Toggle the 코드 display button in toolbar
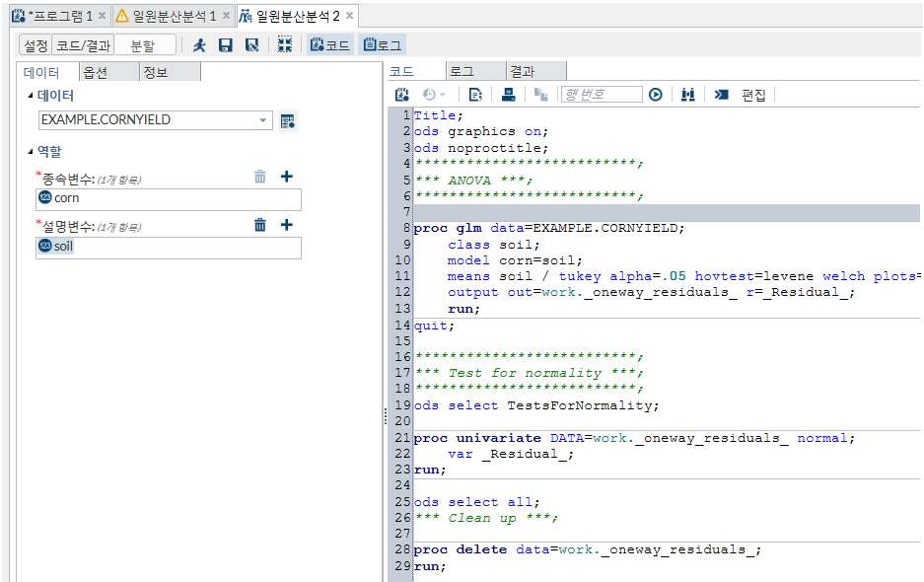The height and width of the screenshot is (582, 924). (330, 45)
